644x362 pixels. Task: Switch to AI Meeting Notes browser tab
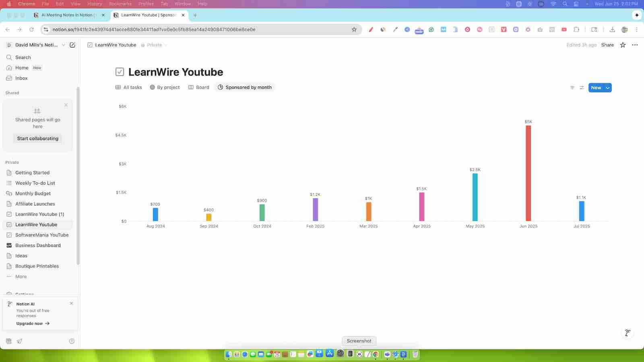(x=69, y=15)
